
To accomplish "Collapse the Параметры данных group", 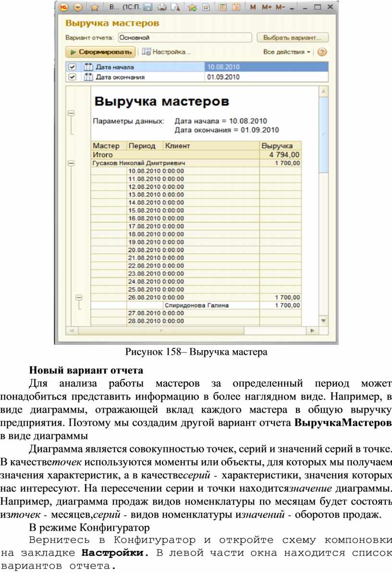I will point(71,113).
